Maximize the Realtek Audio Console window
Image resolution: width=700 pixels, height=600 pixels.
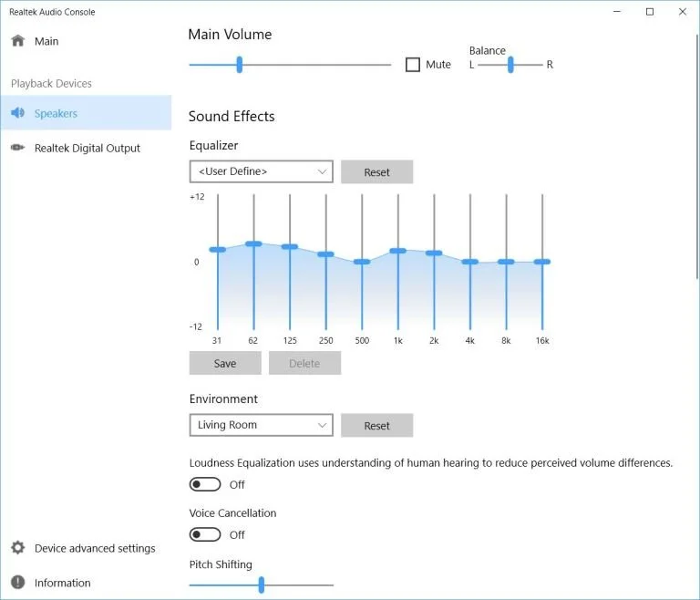pos(650,12)
